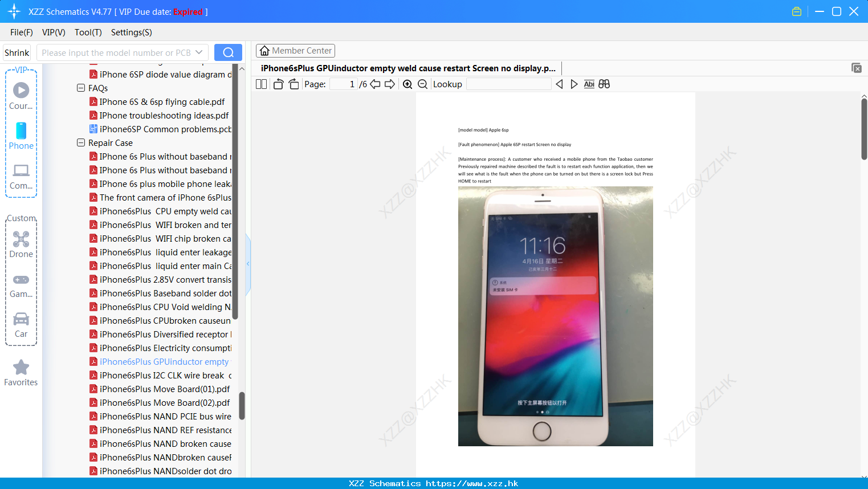Click the model number search field
This screenshot has width=868, height=489.
(116, 52)
